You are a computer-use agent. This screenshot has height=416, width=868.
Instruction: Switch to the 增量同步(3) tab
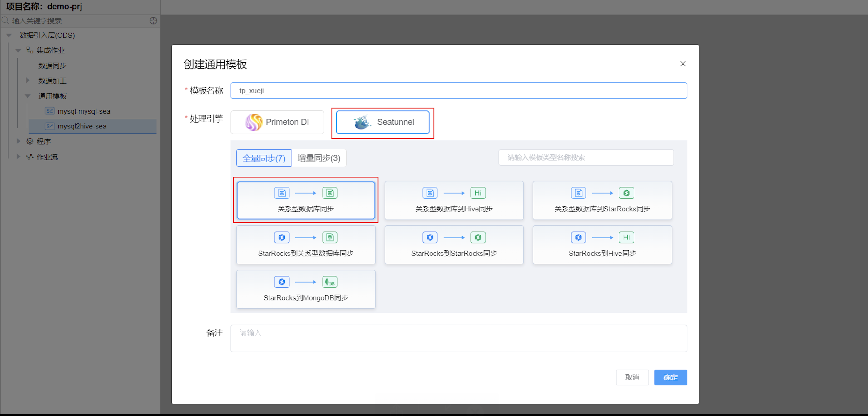click(319, 158)
